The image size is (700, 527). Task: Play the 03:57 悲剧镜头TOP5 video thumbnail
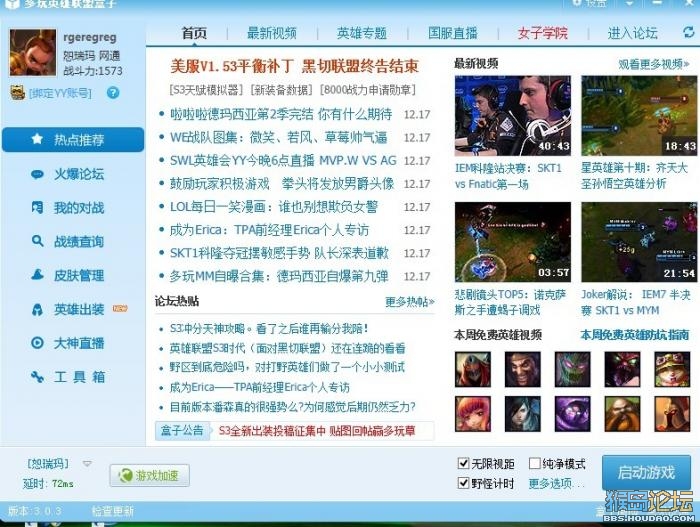tap(512, 242)
